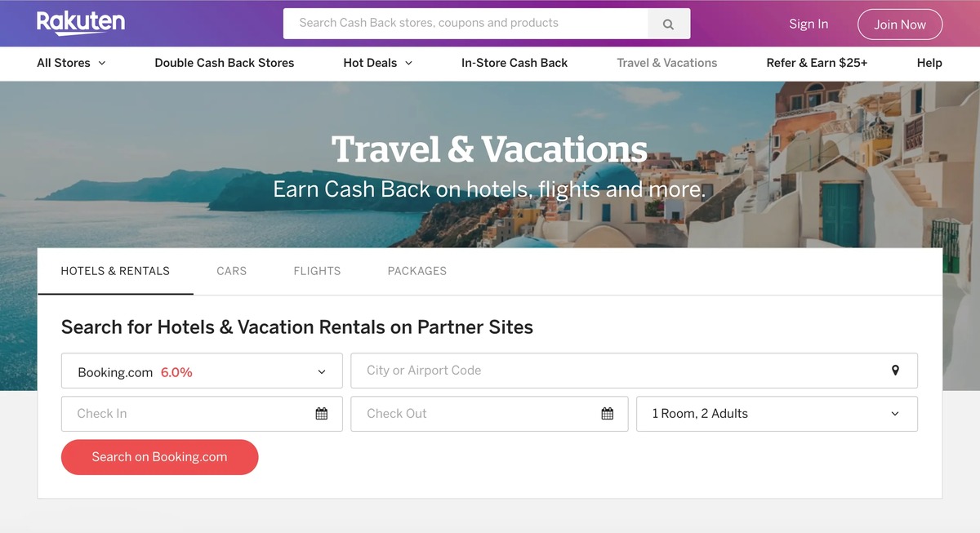
Task: Open the Check In calendar icon
Action: click(322, 413)
